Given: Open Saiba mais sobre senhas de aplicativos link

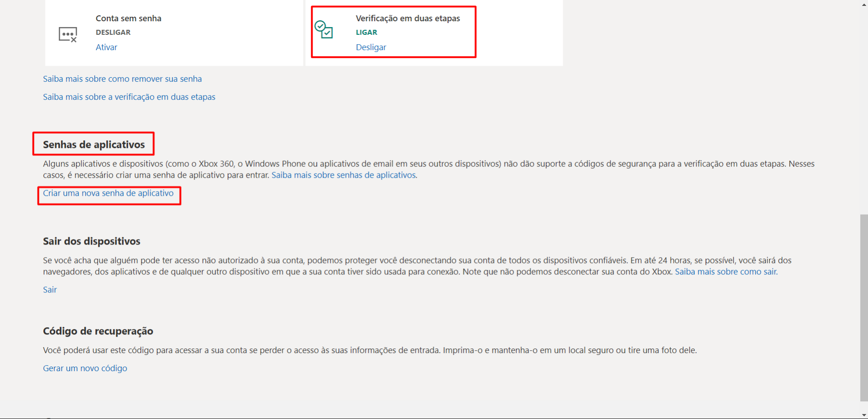Looking at the screenshot, I should coord(343,175).
